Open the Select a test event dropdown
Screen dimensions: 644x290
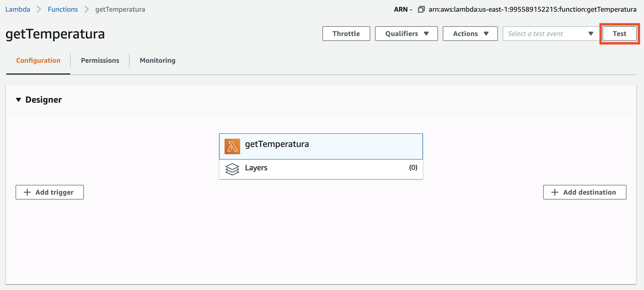[550, 34]
